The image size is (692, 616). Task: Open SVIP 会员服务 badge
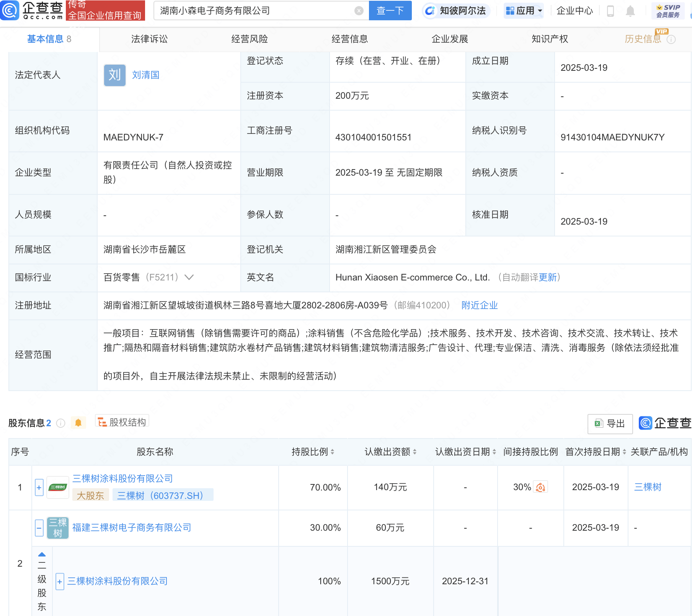point(668,11)
